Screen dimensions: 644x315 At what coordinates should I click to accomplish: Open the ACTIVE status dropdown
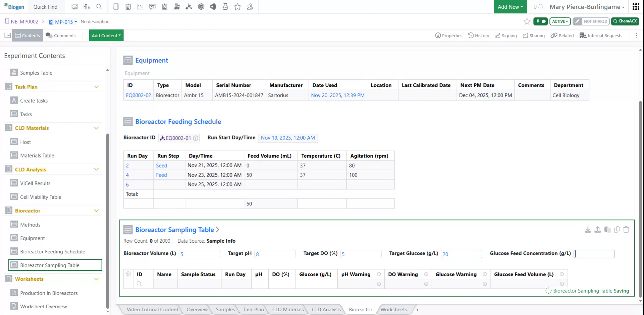pos(559,21)
